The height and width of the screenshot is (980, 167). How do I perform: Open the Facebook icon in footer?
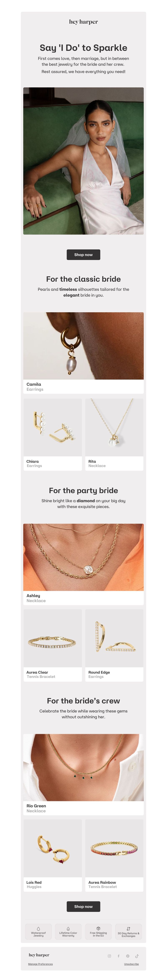tap(118, 956)
